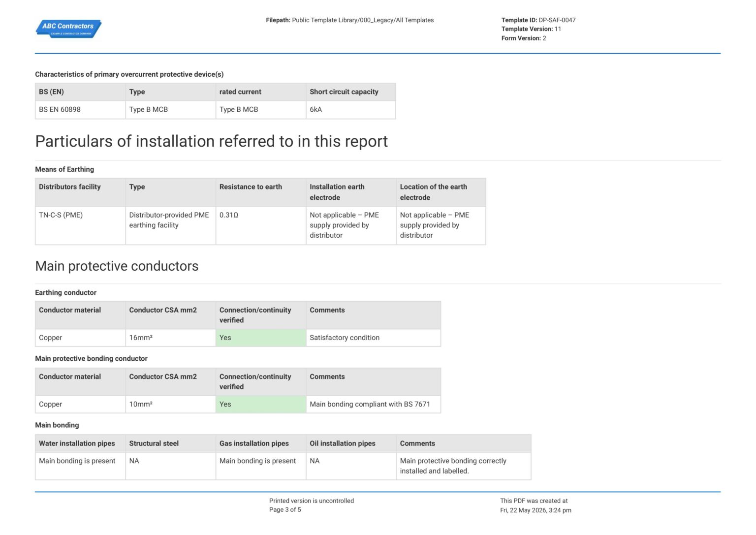Click the Distributors facility header

click(80, 192)
